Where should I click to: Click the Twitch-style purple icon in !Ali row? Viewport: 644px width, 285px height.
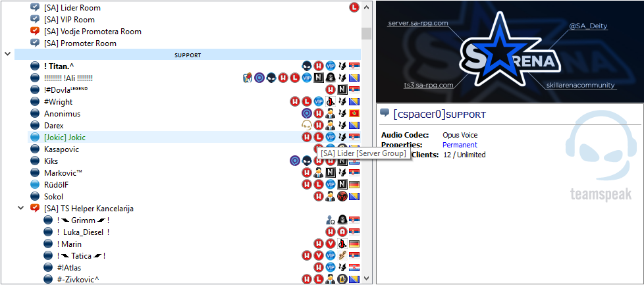[x=259, y=78]
